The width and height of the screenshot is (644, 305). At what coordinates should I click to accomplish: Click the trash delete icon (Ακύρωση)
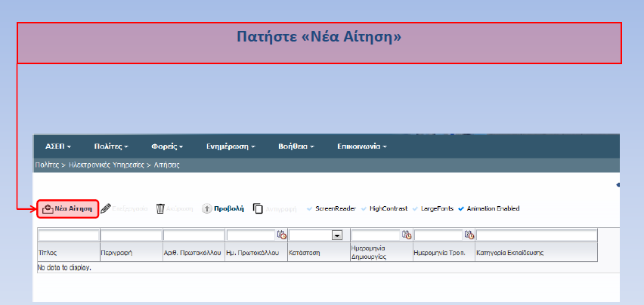point(160,208)
